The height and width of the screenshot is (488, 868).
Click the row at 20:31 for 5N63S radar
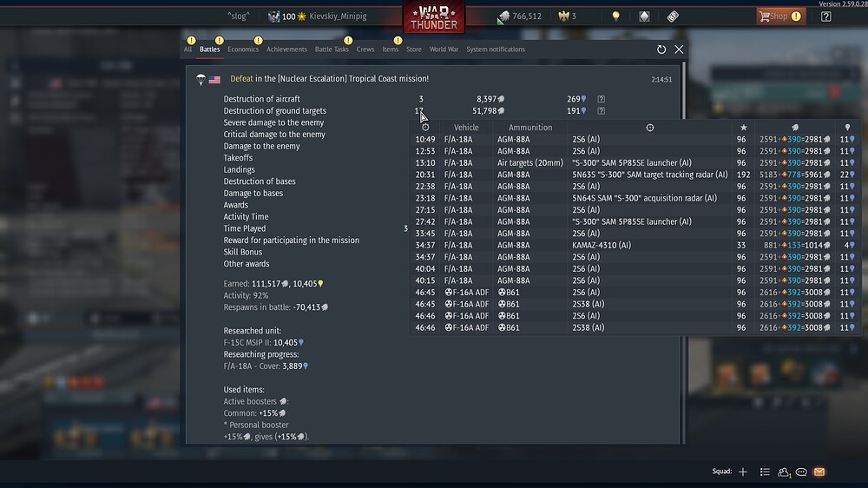pos(635,175)
